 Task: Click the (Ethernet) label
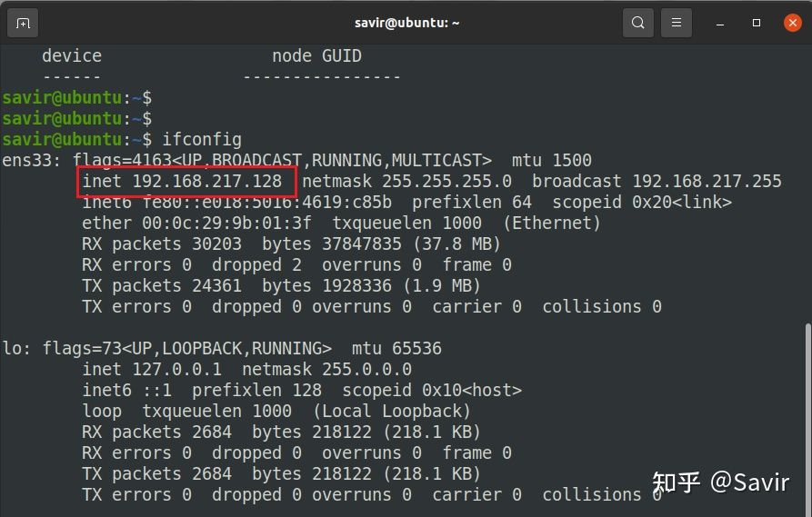tap(552, 223)
